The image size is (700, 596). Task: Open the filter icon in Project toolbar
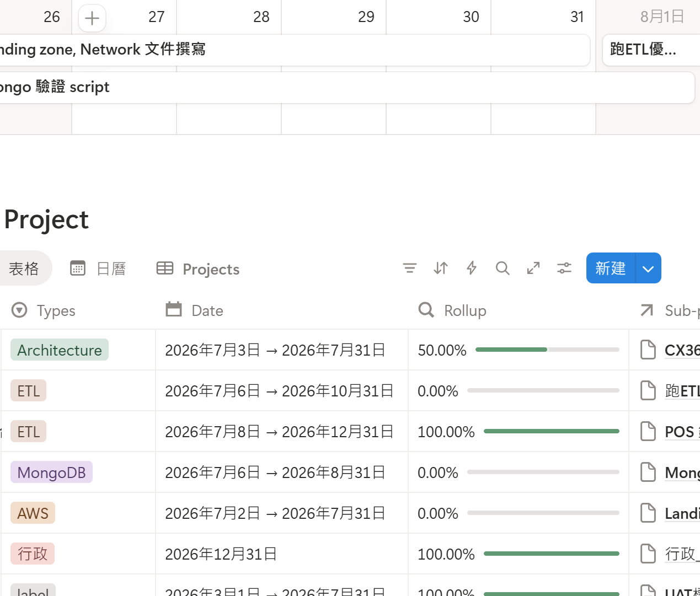pos(409,269)
